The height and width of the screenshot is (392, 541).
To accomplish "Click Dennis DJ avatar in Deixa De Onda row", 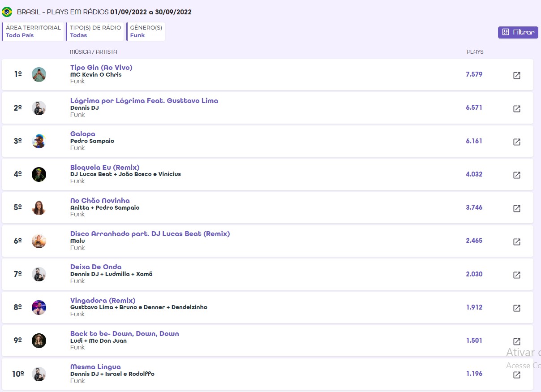I will pyautogui.click(x=39, y=274).
